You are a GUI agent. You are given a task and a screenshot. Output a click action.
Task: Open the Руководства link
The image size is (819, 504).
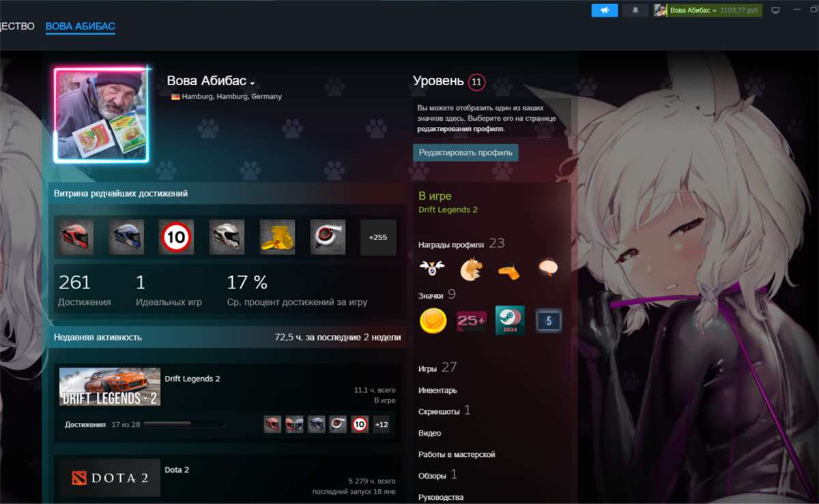click(441, 497)
